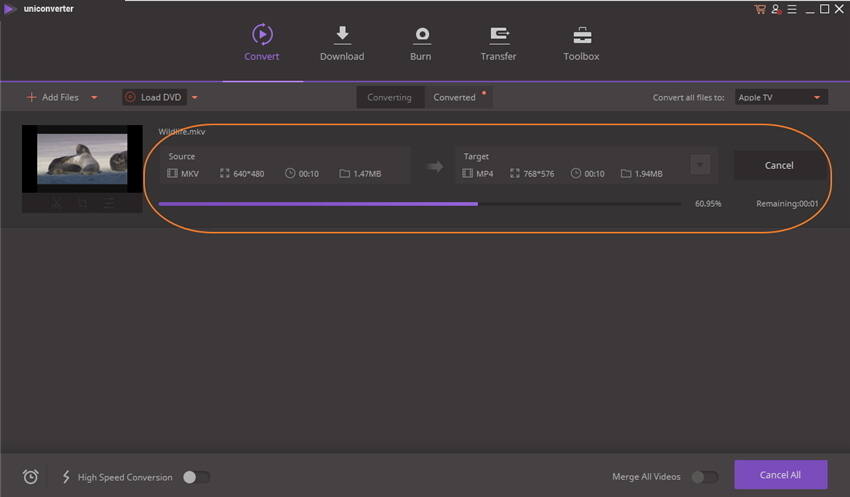This screenshot has width=850, height=497.
Task: Open the user account icon
Action: 776,9
